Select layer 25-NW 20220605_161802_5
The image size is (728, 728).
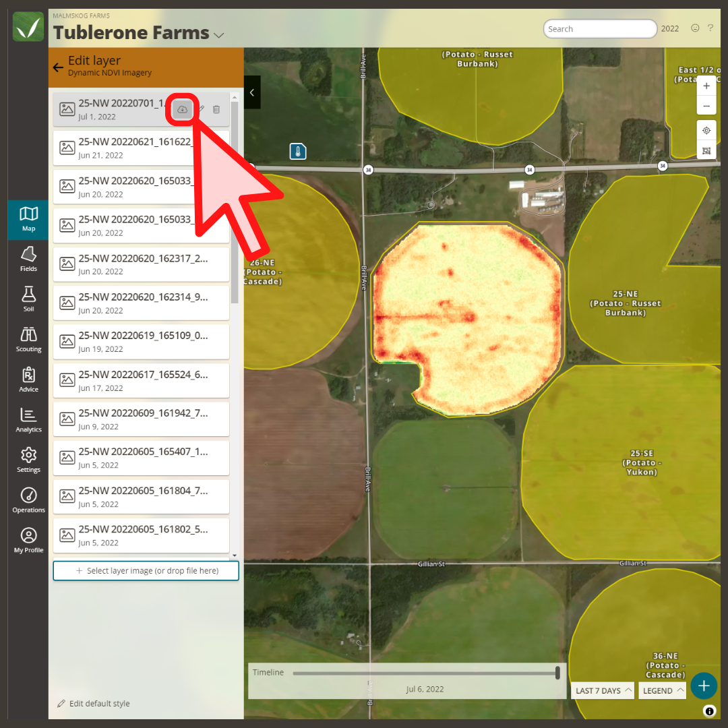click(141, 535)
